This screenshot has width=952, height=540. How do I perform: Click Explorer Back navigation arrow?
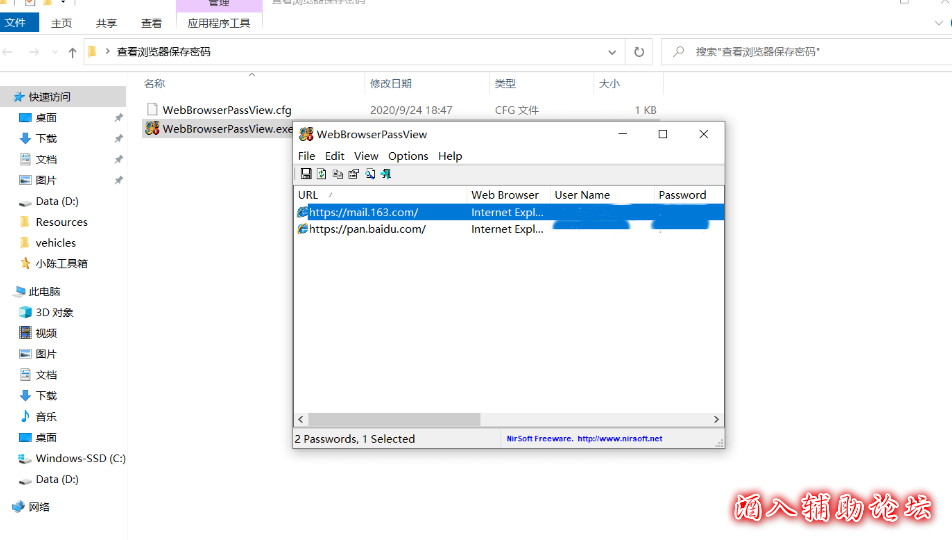(8, 52)
